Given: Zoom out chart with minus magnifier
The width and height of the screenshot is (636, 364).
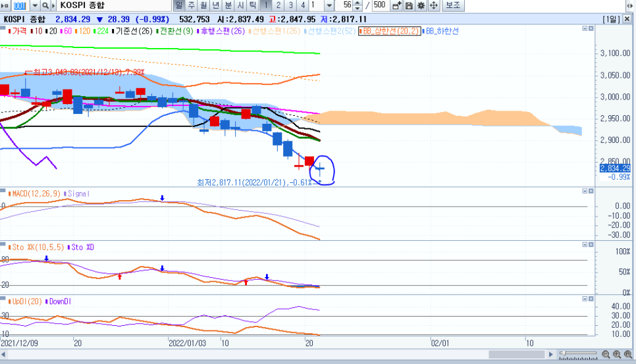Looking at the screenshot, I should coord(606,354).
